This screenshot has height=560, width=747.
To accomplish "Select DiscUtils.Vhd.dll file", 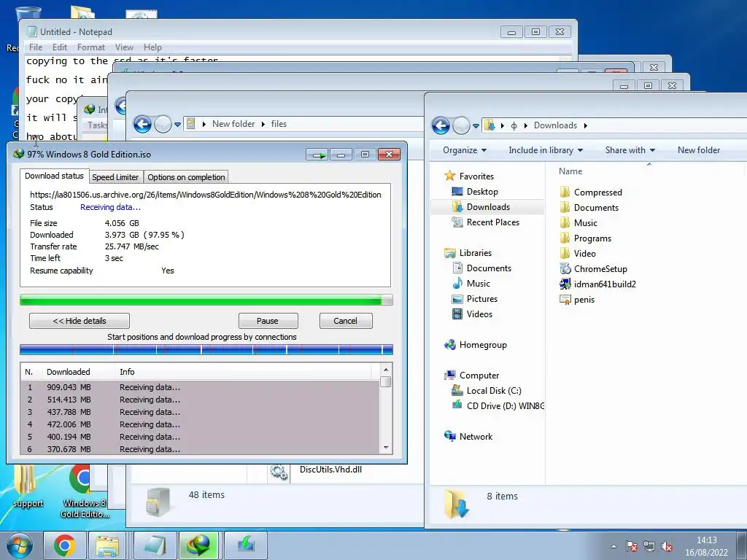I will (x=330, y=470).
